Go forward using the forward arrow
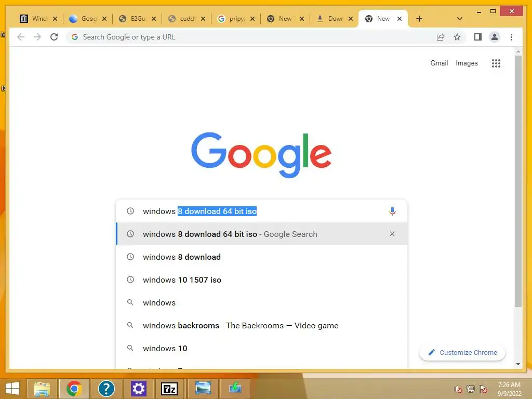This screenshot has height=399, width=532. pos(37,37)
